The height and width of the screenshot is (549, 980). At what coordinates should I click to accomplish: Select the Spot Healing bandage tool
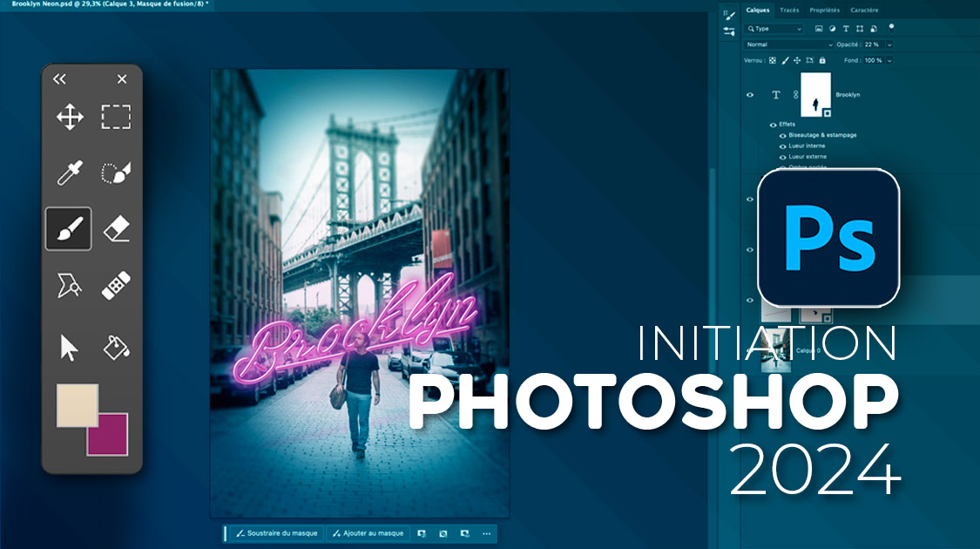116,286
